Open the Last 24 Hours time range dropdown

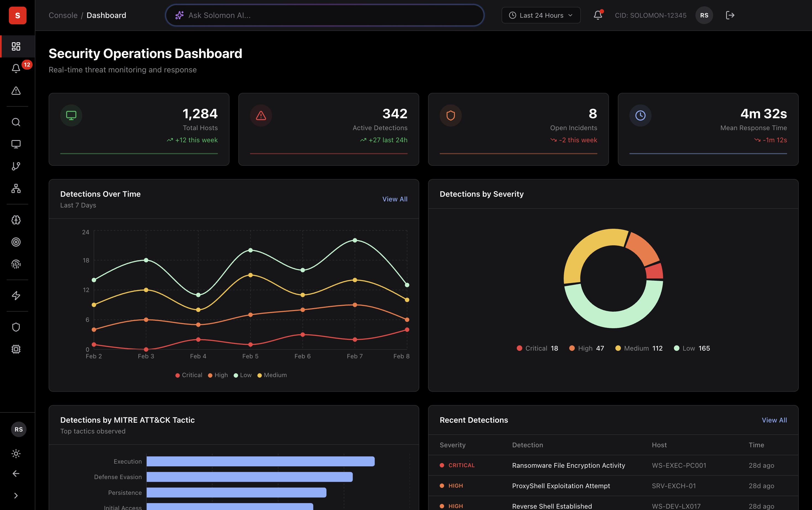pos(540,15)
